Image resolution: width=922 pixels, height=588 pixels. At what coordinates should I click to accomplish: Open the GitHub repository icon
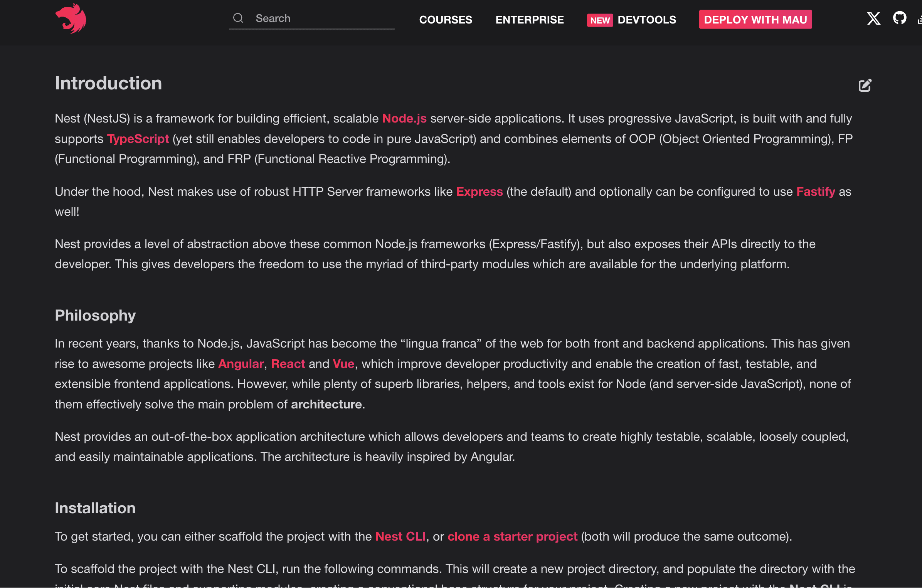coord(899,18)
